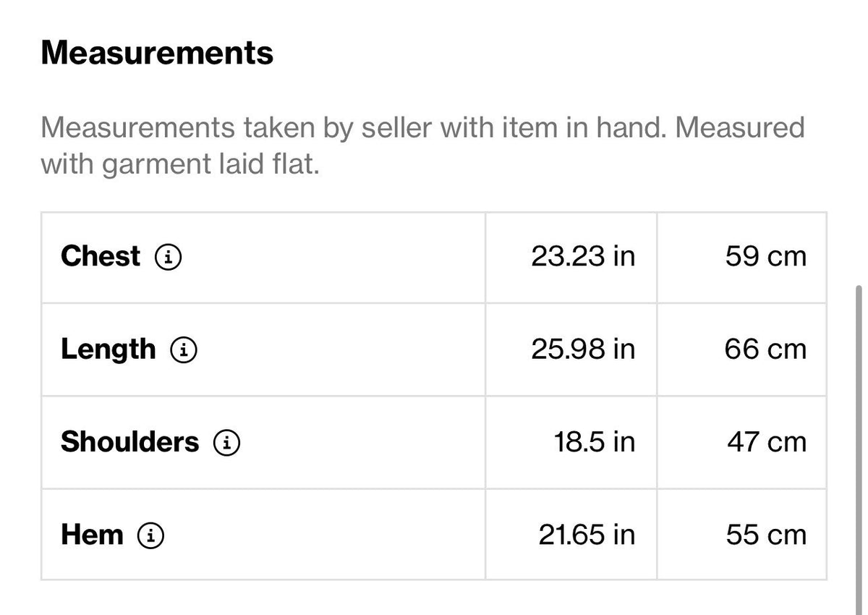Click the vertical scrollbar on the right

click(859, 449)
